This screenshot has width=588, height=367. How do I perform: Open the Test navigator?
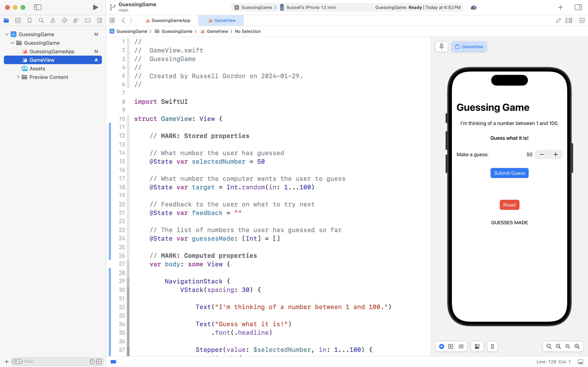tap(65, 20)
